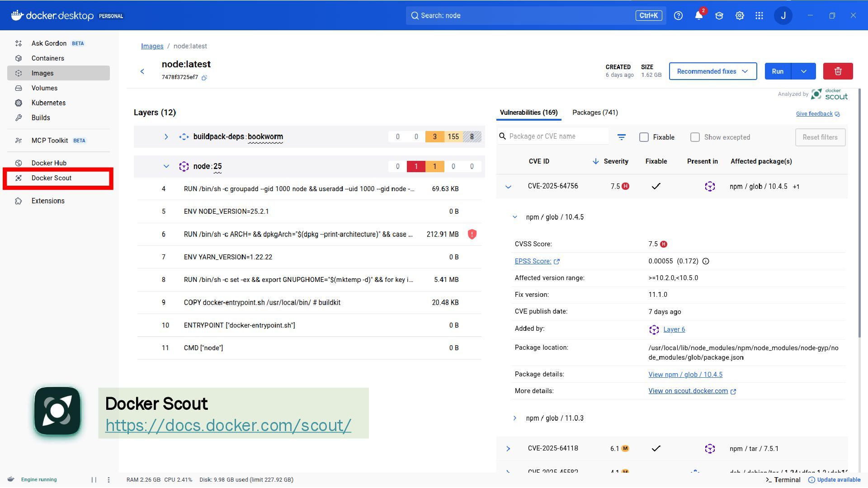The image size is (868, 488).
Task: Expand the buildpack-deps:bookworm layer group
Action: (x=166, y=136)
